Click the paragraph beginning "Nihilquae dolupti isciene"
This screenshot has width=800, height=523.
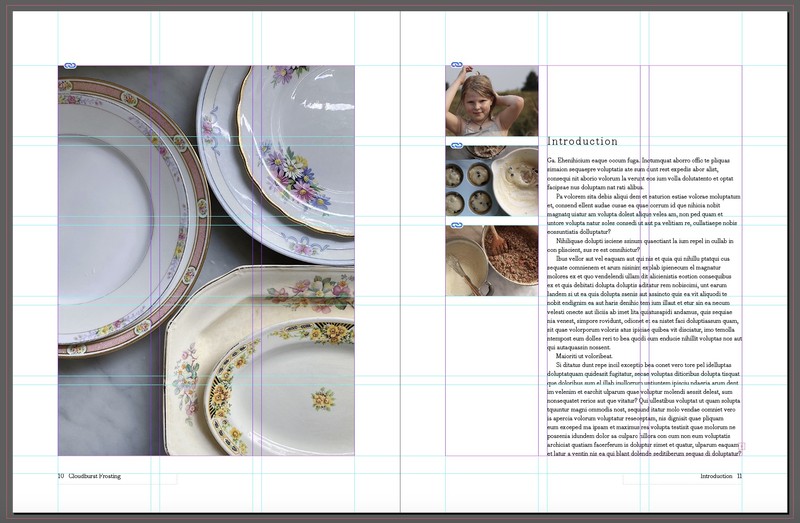point(640,245)
